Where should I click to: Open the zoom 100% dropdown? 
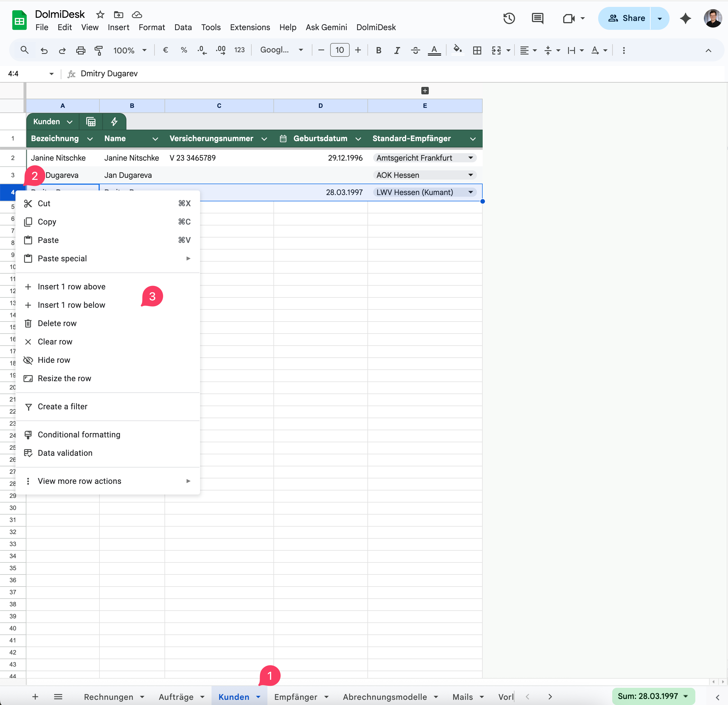coord(130,50)
